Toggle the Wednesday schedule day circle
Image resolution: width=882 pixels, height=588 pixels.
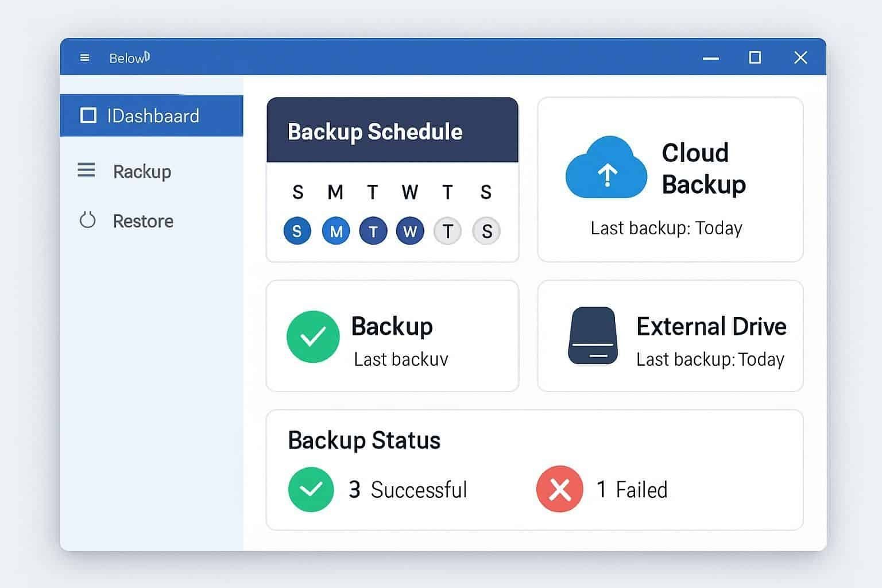tap(410, 231)
